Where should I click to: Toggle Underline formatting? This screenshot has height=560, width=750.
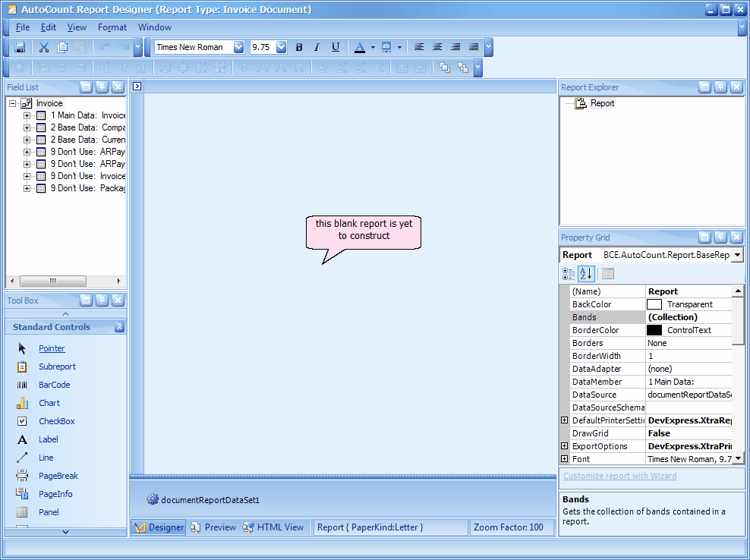point(336,47)
